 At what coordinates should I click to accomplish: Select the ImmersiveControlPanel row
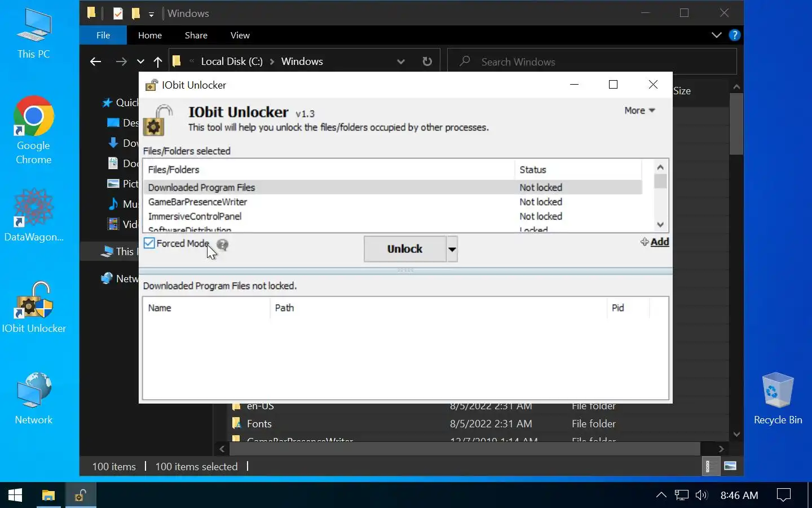click(x=392, y=216)
